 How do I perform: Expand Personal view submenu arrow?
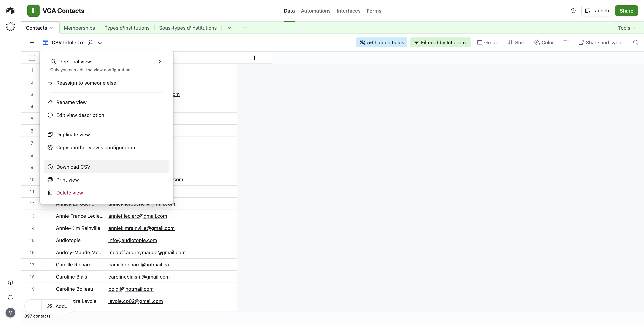(160, 61)
